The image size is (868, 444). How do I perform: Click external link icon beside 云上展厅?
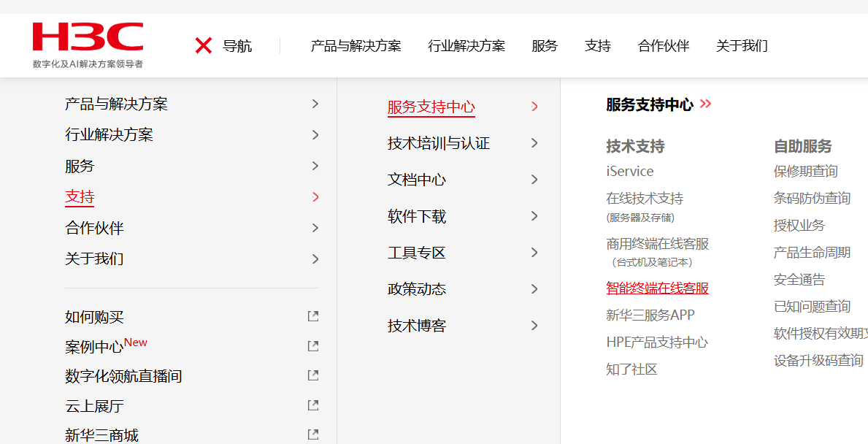pyautogui.click(x=313, y=405)
